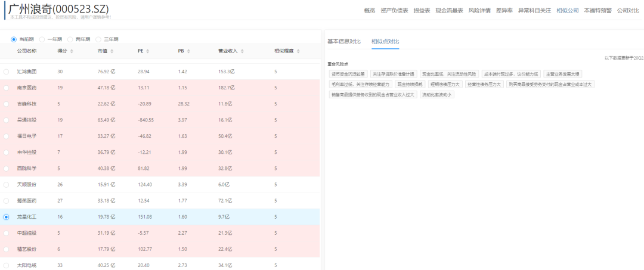Open the 资产负债表 navigation item

(x=394, y=11)
